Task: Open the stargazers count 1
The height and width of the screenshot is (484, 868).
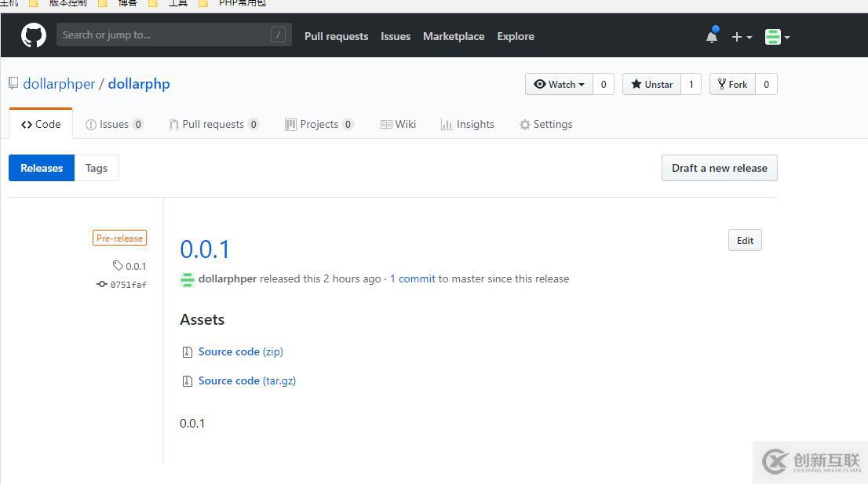Action: 691,84
